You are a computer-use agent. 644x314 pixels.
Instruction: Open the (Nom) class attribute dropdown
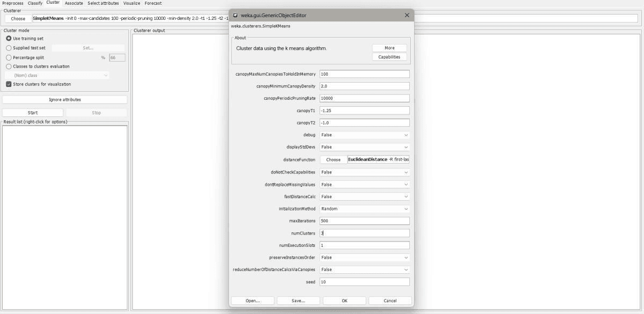pos(57,76)
